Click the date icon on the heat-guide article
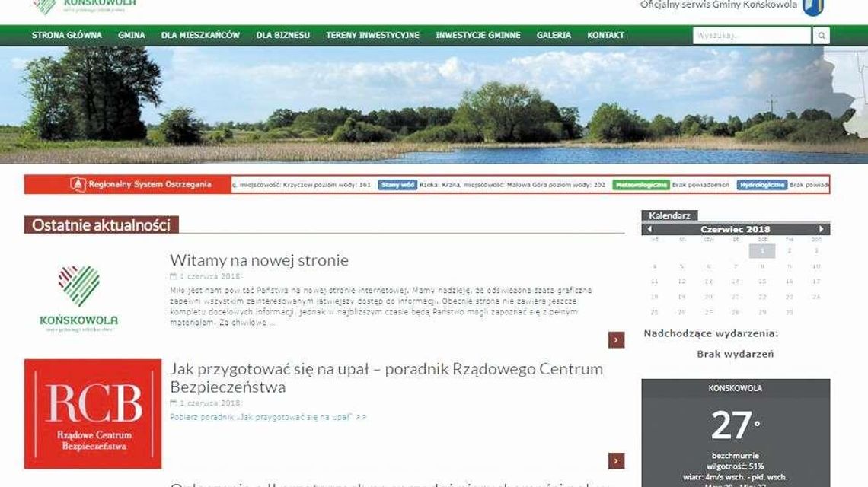The width and height of the screenshot is (868, 487). (x=174, y=403)
